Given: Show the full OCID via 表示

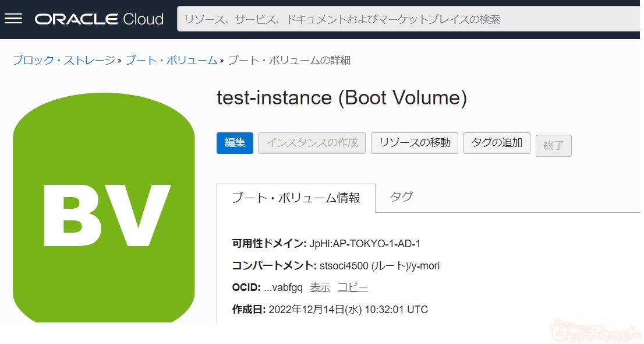Looking at the screenshot, I should [320, 287].
